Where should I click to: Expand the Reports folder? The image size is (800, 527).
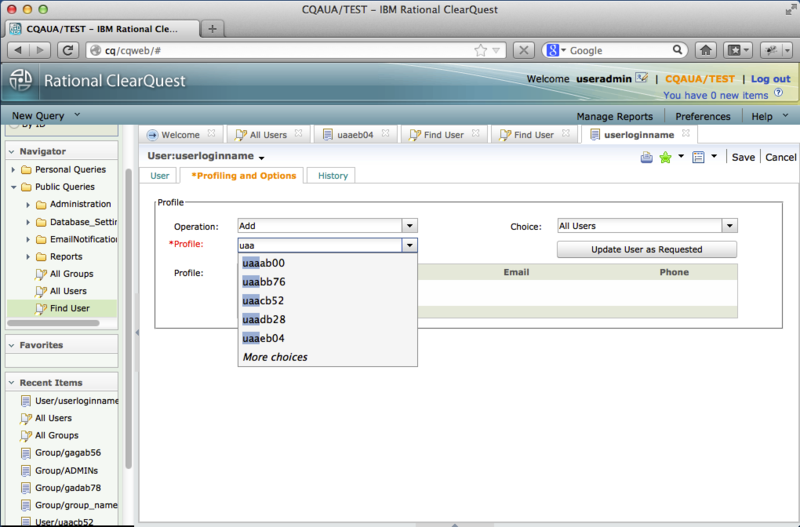click(x=28, y=257)
